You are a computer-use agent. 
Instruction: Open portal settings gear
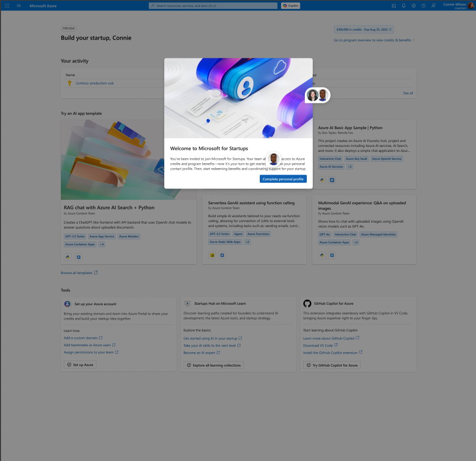(414, 6)
